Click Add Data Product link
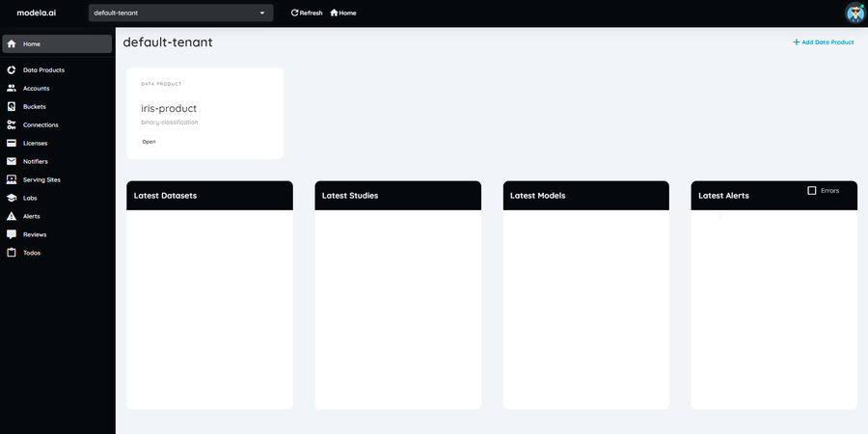The width and height of the screenshot is (868, 434). pyautogui.click(x=824, y=42)
